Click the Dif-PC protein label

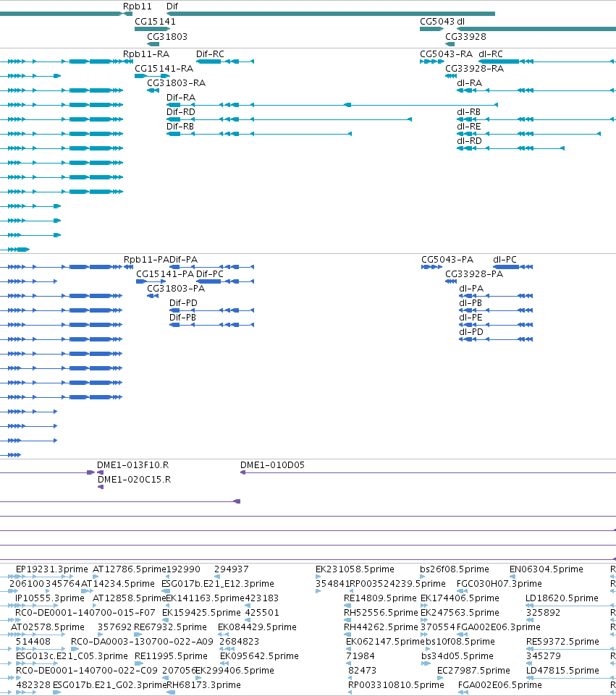tap(210, 274)
